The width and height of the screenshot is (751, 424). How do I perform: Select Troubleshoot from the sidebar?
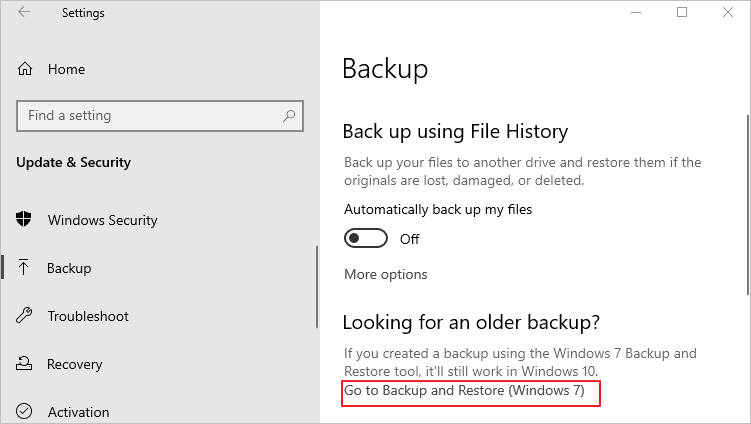(x=88, y=316)
